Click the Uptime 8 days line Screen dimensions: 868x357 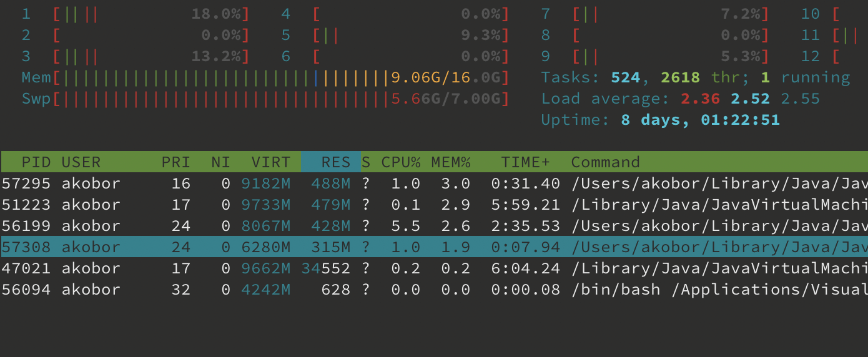661,120
